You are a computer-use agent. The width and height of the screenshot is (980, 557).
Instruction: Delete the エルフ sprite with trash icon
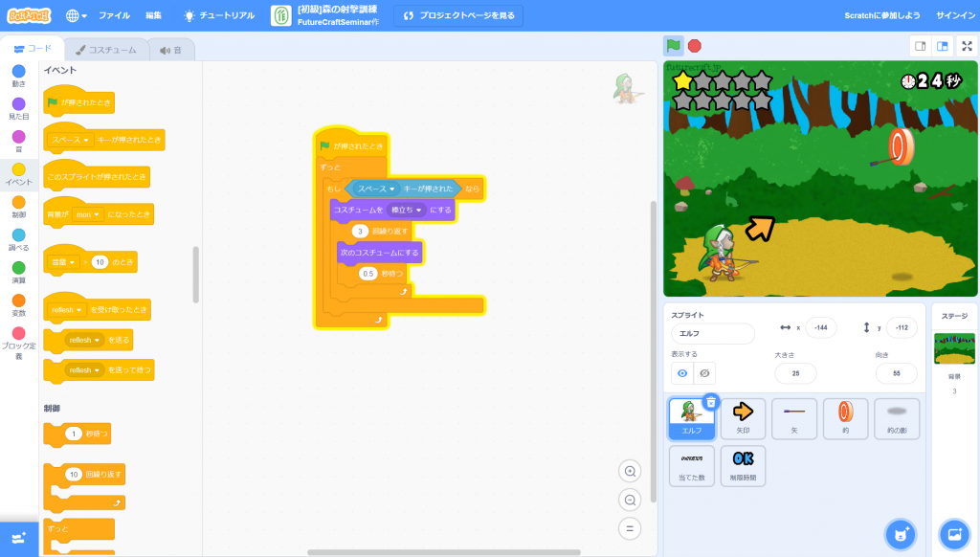coord(710,402)
